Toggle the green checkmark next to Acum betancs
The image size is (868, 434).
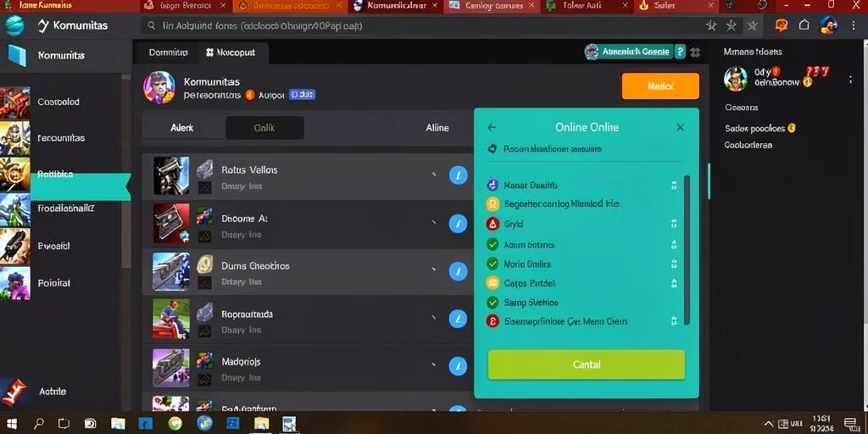(492, 244)
